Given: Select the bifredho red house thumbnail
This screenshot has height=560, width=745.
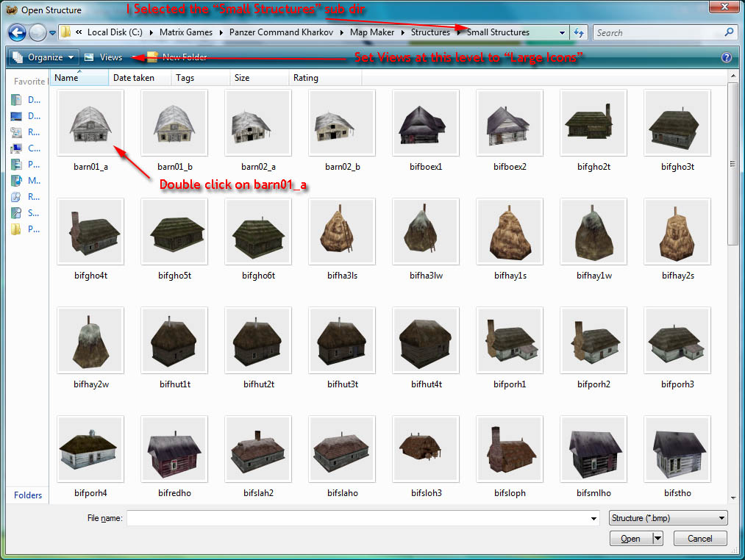Looking at the screenshot, I should [174, 449].
